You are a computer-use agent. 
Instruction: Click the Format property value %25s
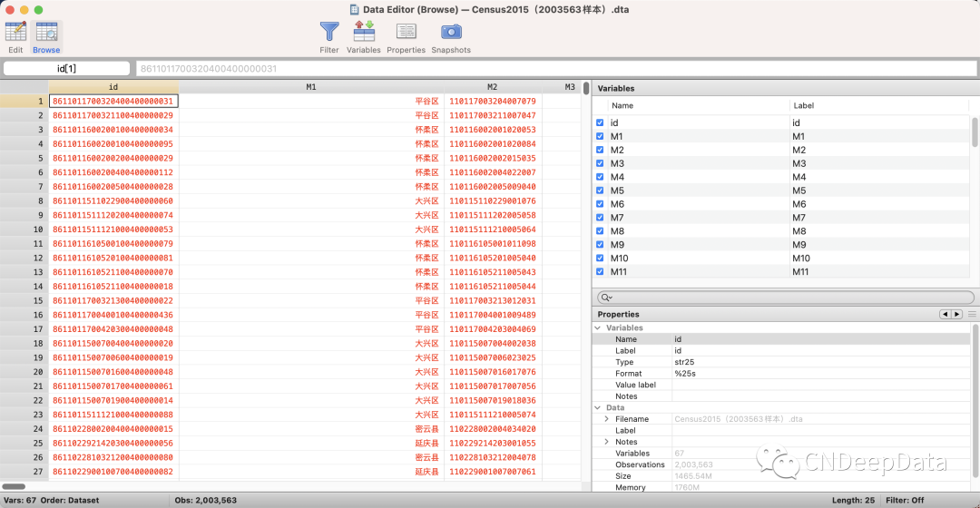pos(685,373)
